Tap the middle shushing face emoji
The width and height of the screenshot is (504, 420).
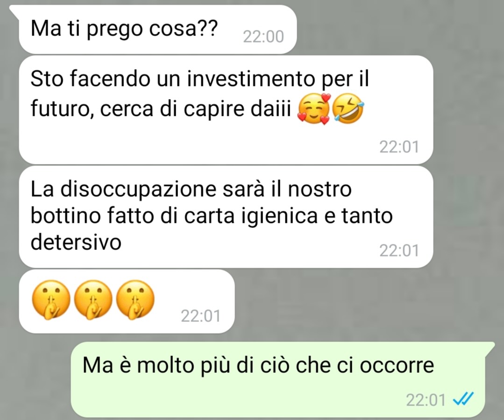[x=93, y=300]
